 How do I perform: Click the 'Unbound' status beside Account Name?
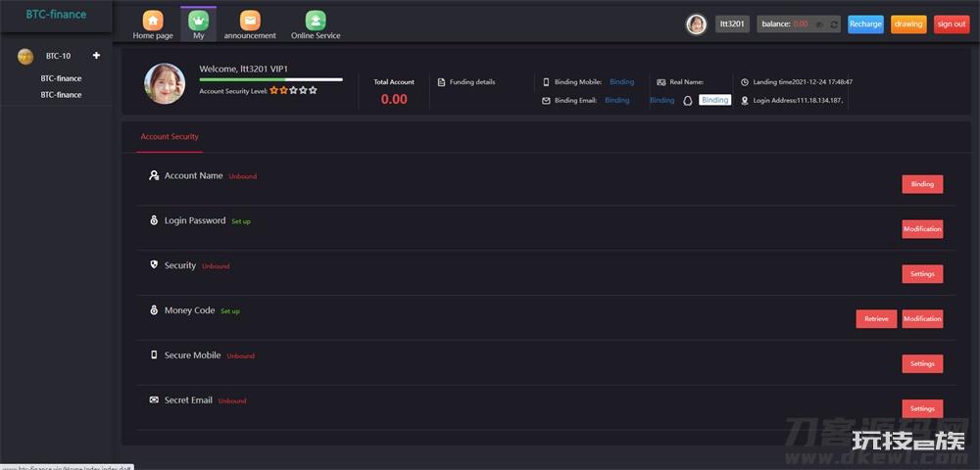242,176
